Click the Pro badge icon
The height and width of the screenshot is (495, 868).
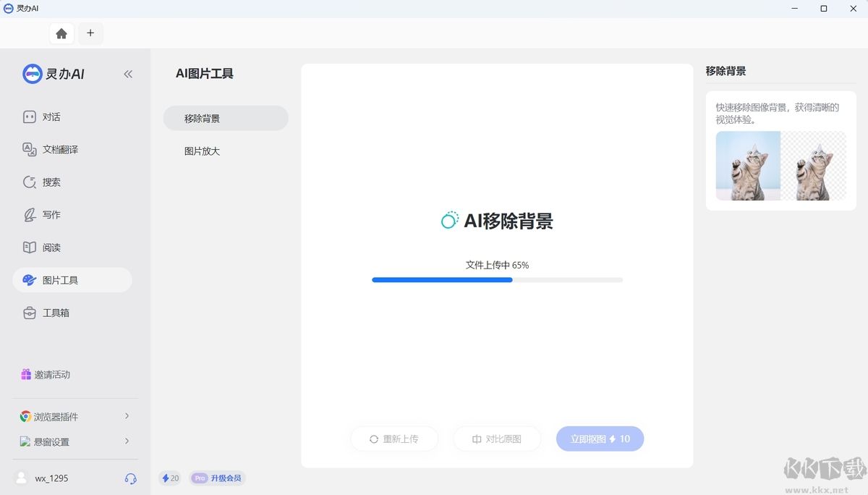point(200,478)
